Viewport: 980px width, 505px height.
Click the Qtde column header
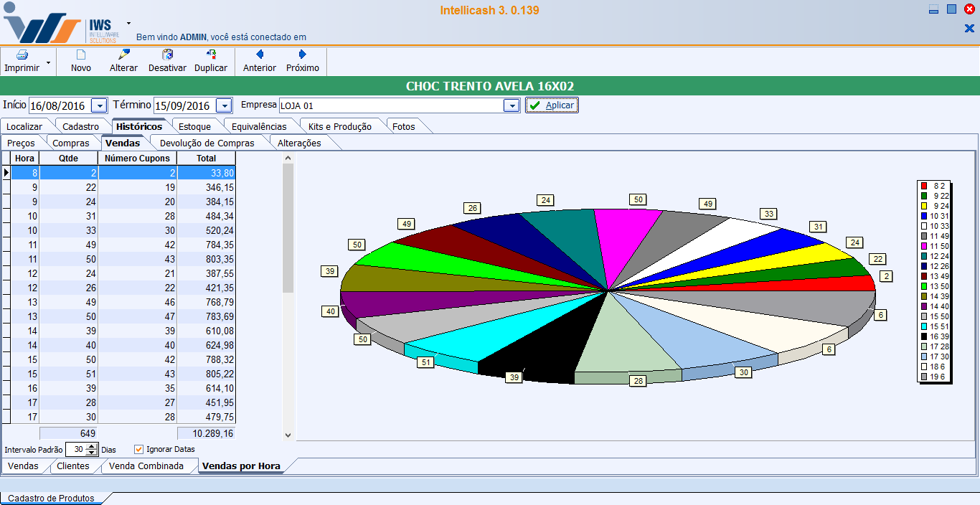(67, 158)
